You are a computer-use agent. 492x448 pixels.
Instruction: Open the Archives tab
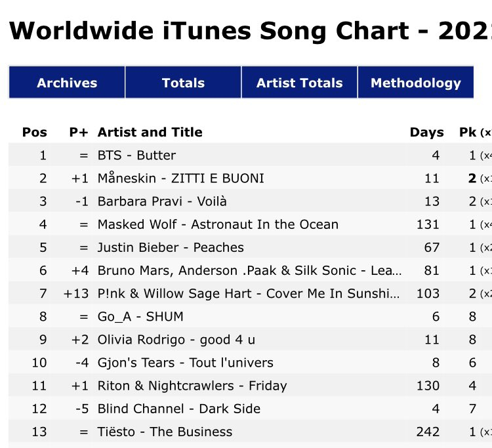(x=67, y=83)
